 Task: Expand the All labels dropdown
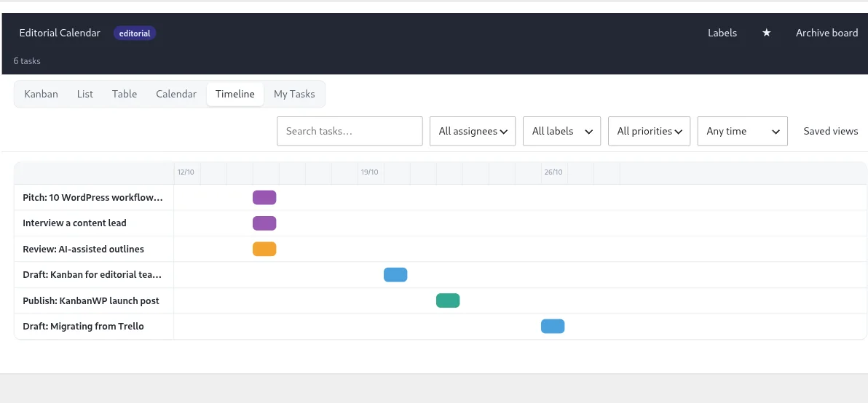click(x=562, y=131)
